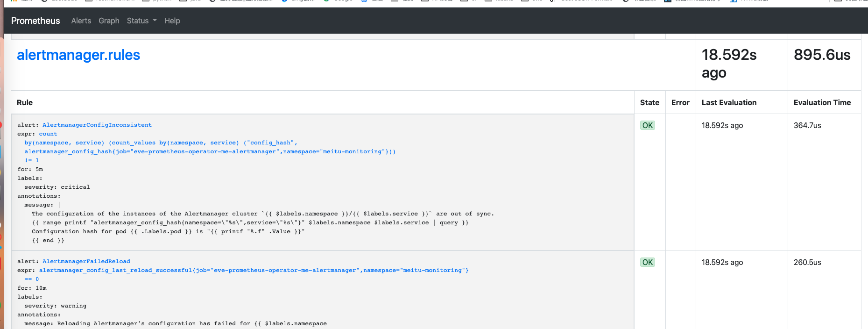Click the 'count' expression link
The width and height of the screenshot is (868, 329).
tap(48, 134)
